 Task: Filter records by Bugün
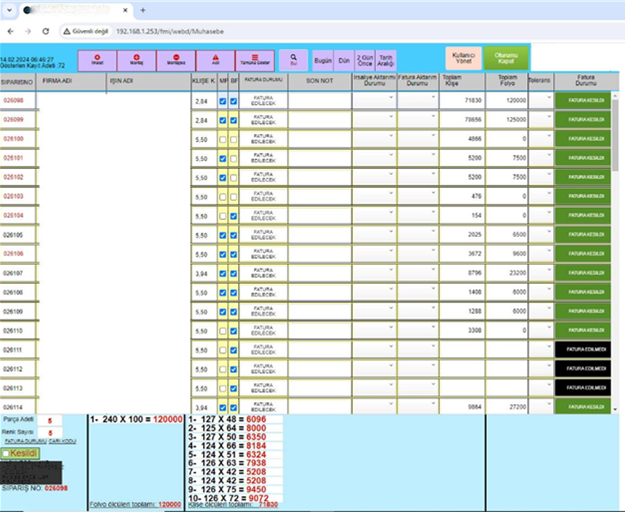323,59
